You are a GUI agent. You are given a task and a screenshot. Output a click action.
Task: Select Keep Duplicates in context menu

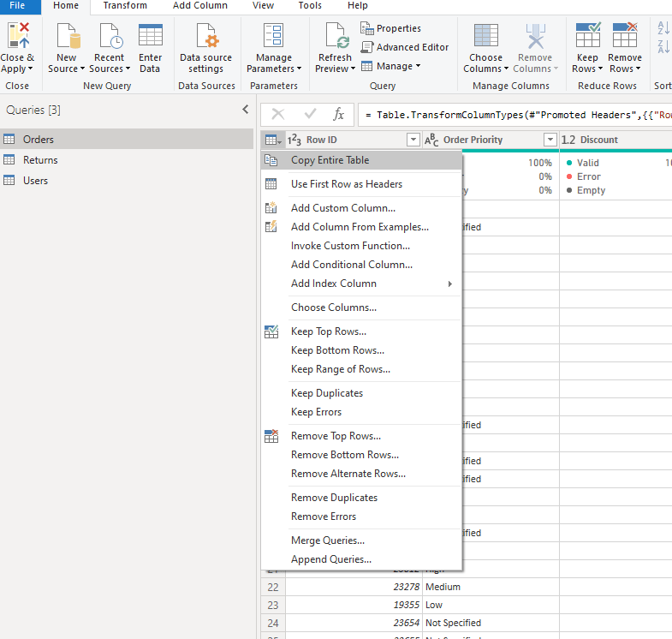tap(361, 394)
